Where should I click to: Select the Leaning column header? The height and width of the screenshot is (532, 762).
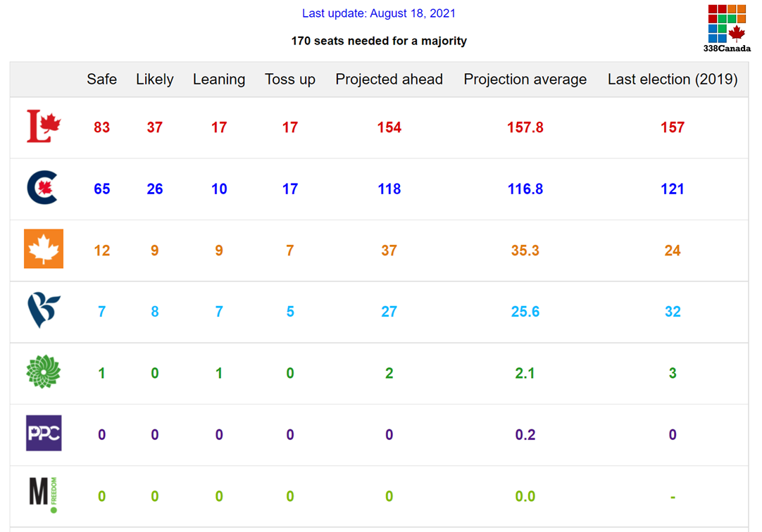(219, 80)
